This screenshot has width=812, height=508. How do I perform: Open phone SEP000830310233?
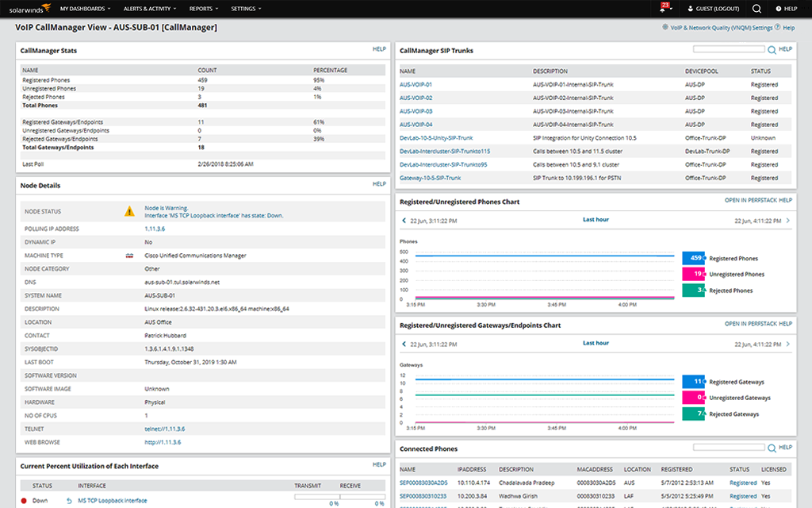pyautogui.click(x=423, y=497)
